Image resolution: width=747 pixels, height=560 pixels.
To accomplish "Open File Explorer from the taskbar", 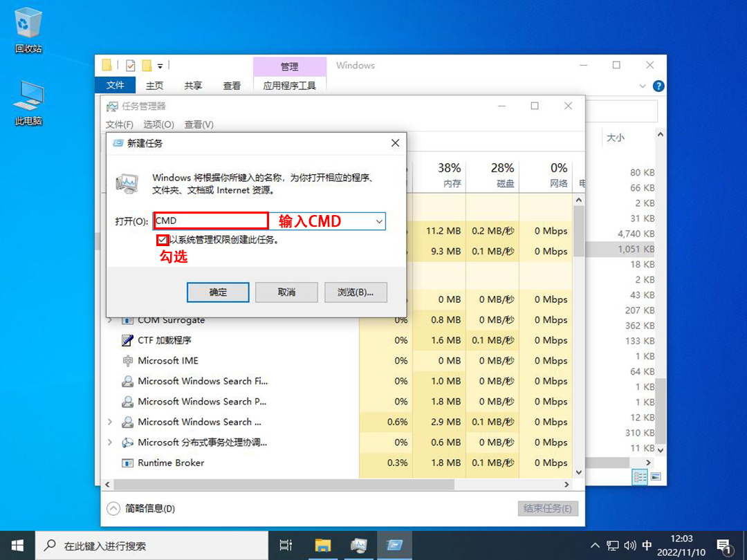I will (323, 545).
